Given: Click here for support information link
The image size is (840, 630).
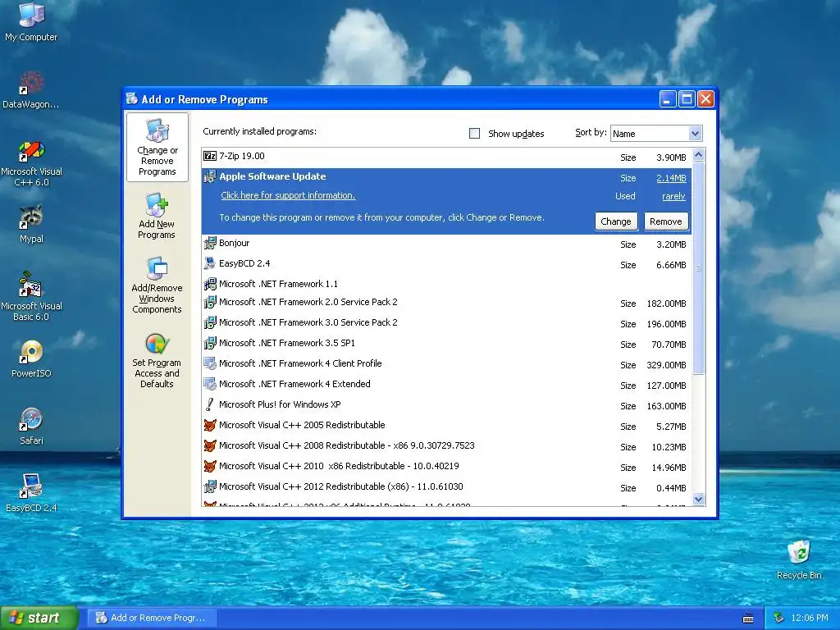Looking at the screenshot, I should coord(288,195).
